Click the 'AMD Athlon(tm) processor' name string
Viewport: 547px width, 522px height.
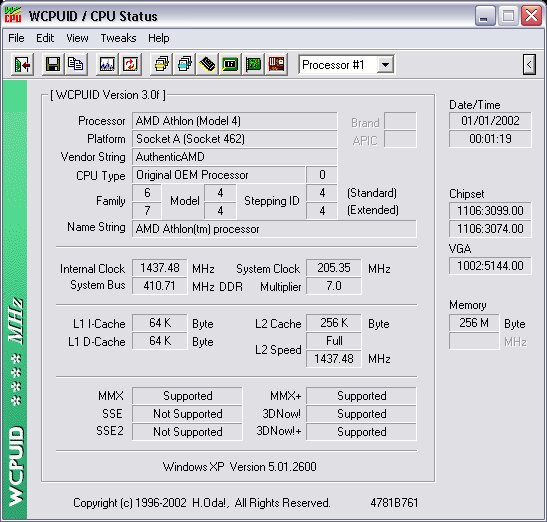pyautogui.click(x=274, y=229)
